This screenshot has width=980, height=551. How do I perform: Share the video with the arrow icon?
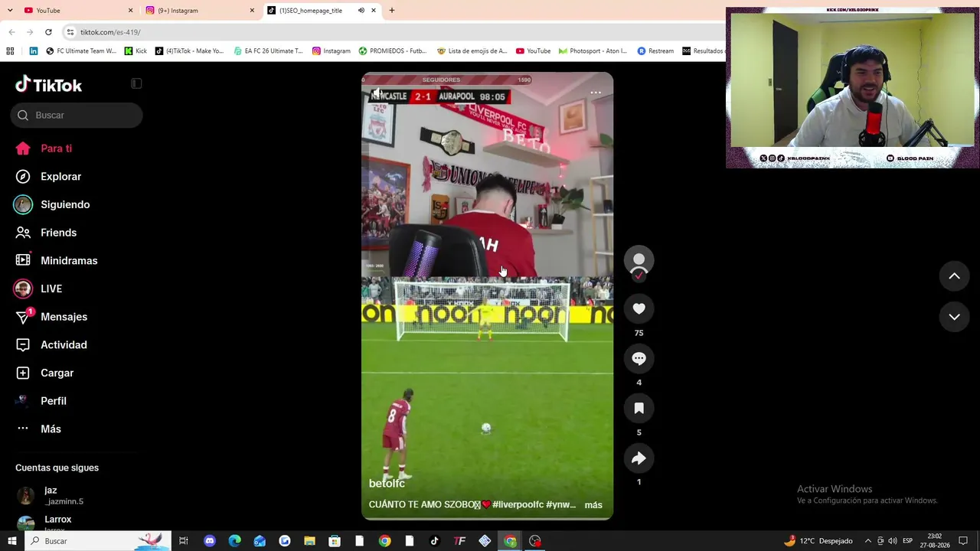[x=639, y=458]
